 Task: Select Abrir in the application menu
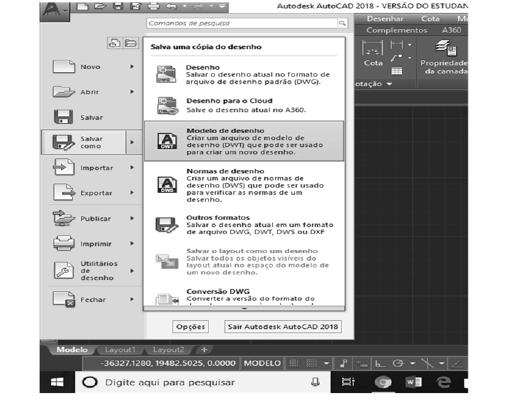tap(91, 92)
